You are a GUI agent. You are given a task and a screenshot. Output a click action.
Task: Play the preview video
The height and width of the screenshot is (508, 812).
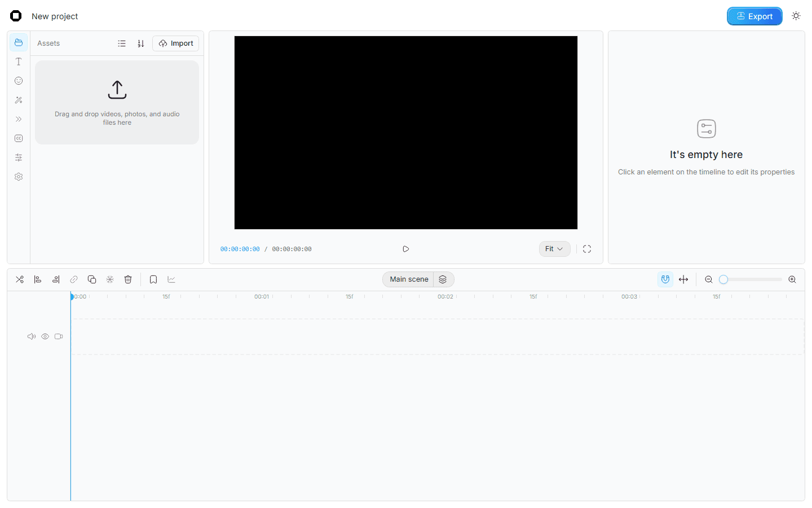pos(406,249)
